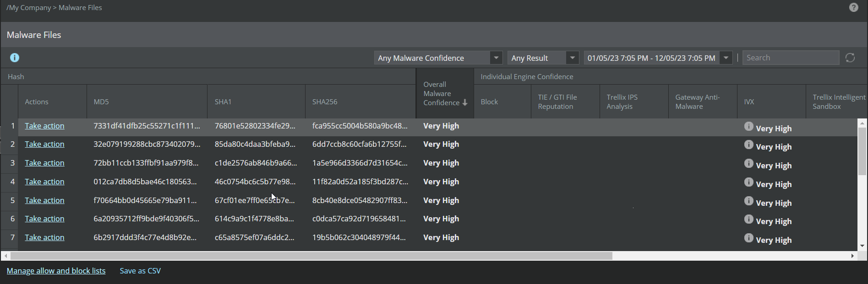The width and height of the screenshot is (868, 284).
Task: Click into the Search field
Action: pyautogui.click(x=791, y=58)
